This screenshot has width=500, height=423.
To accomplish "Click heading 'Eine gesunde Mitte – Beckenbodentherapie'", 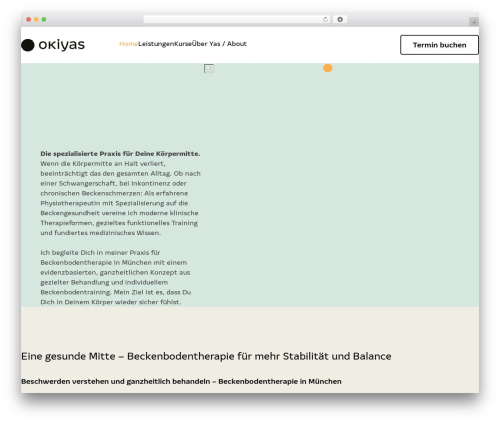I will (x=127, y=356).
